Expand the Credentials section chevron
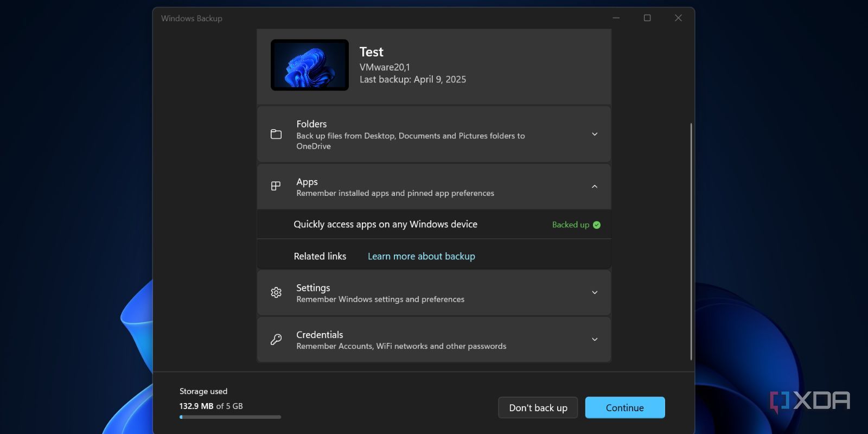868x434 pixels. click(595, 340)
